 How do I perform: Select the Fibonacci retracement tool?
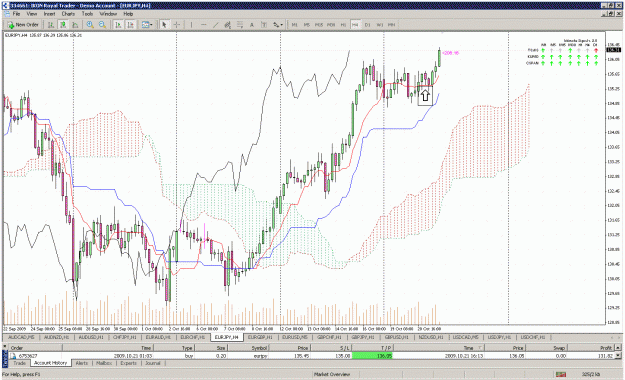240,25
